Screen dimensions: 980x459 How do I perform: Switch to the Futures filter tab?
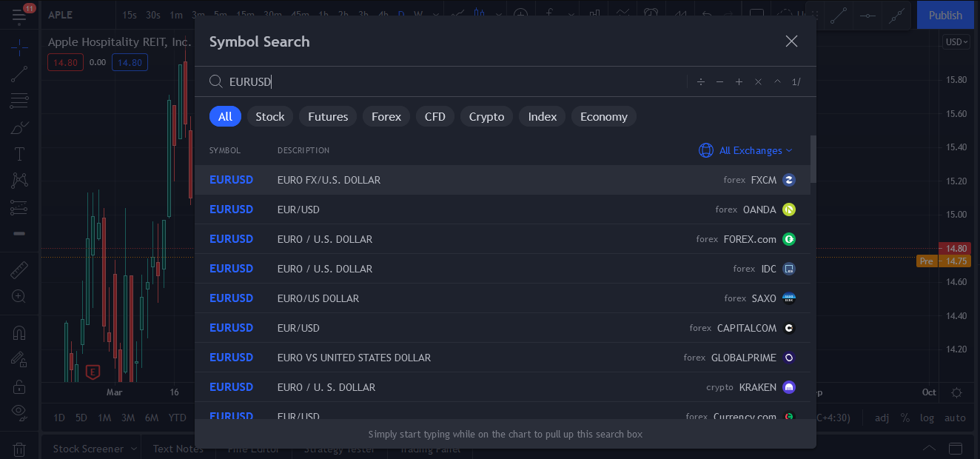coord(328,116)
